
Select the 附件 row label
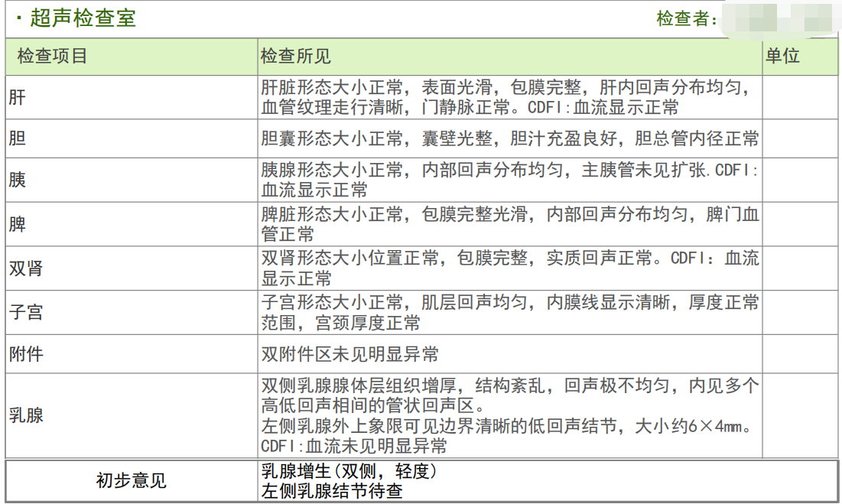[26, 353]
